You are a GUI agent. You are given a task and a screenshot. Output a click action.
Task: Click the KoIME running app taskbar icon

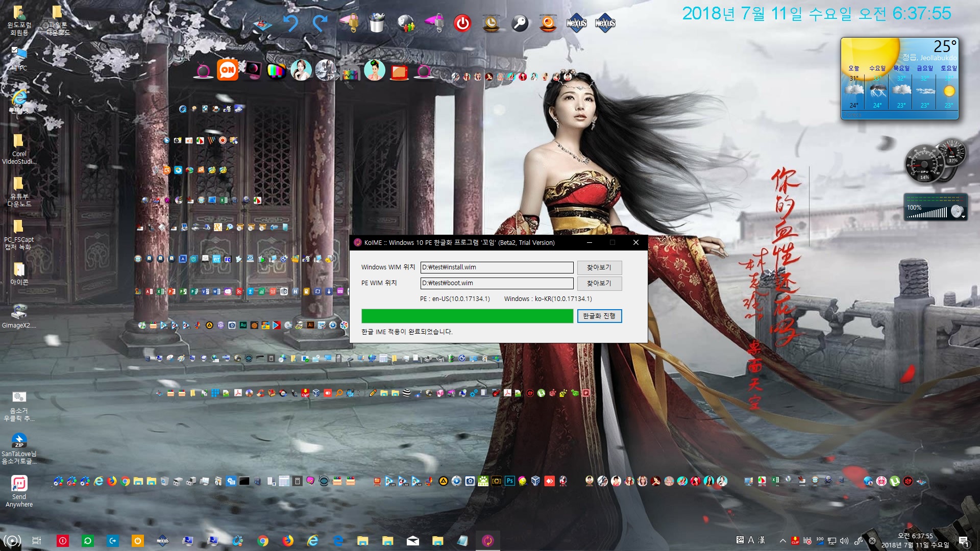click(x=488, y=541)
